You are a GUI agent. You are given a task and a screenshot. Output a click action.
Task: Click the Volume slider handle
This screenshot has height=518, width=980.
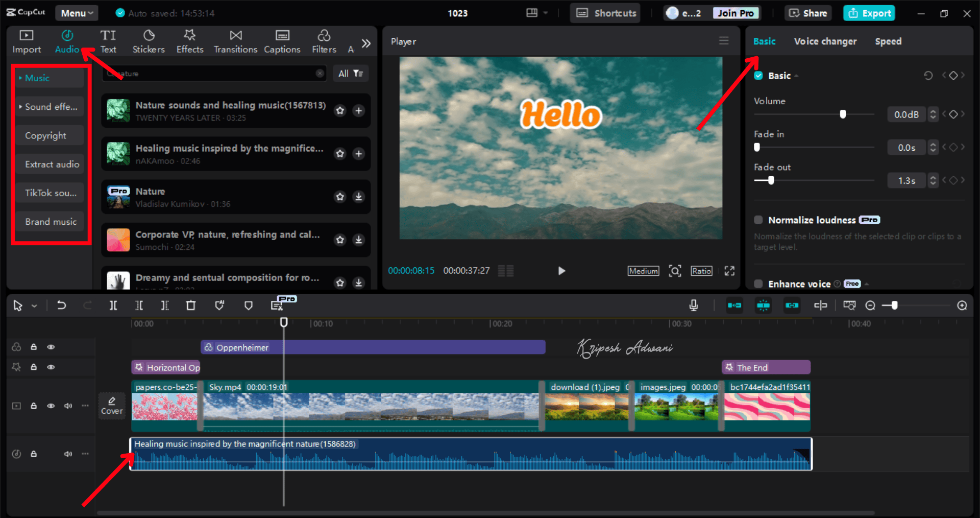point(843,114)
